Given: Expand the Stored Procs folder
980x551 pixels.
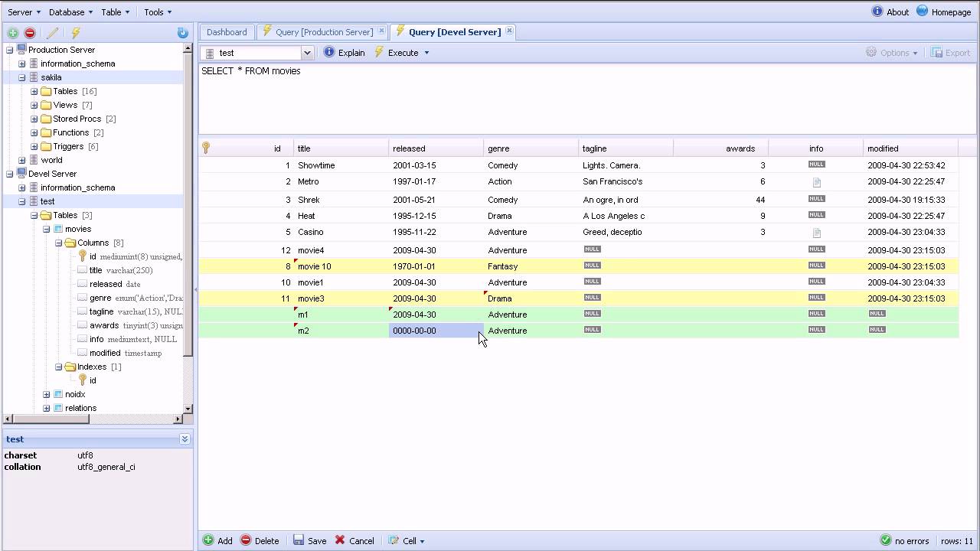Looking at the screenshot, I should pyautogui.click(x=34, y=119).
